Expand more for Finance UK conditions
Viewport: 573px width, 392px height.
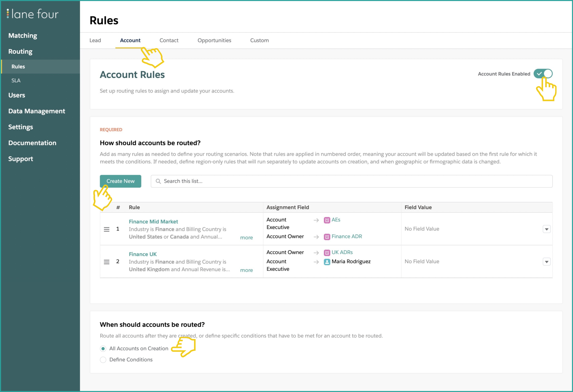coord(246,270)
